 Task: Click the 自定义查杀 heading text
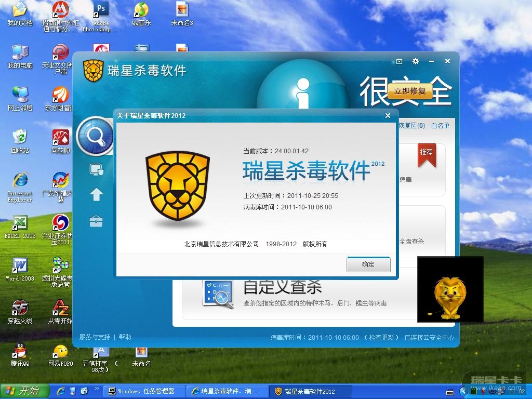click(x=282, y=287)
